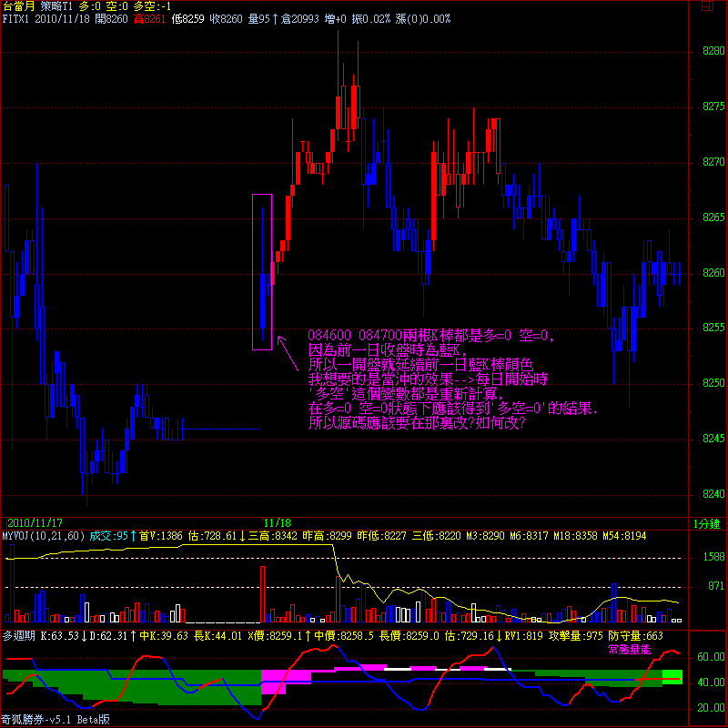This screenshot has height=728, width=728.
Task: Click the magenta annotation arrow
Action: point(288,352)
